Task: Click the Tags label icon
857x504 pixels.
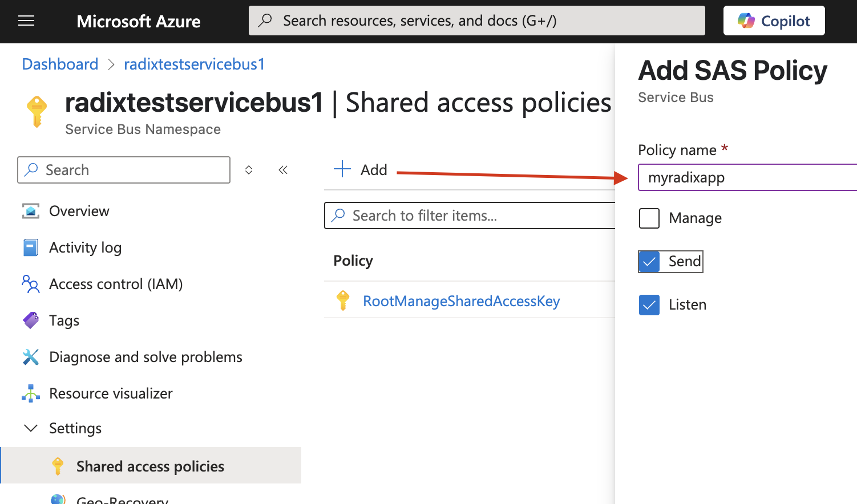Action: [x=30, y=320]
